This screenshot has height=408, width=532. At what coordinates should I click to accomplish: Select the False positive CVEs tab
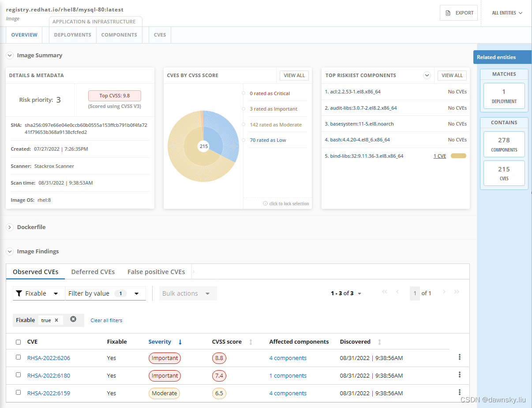pos(156,272)
